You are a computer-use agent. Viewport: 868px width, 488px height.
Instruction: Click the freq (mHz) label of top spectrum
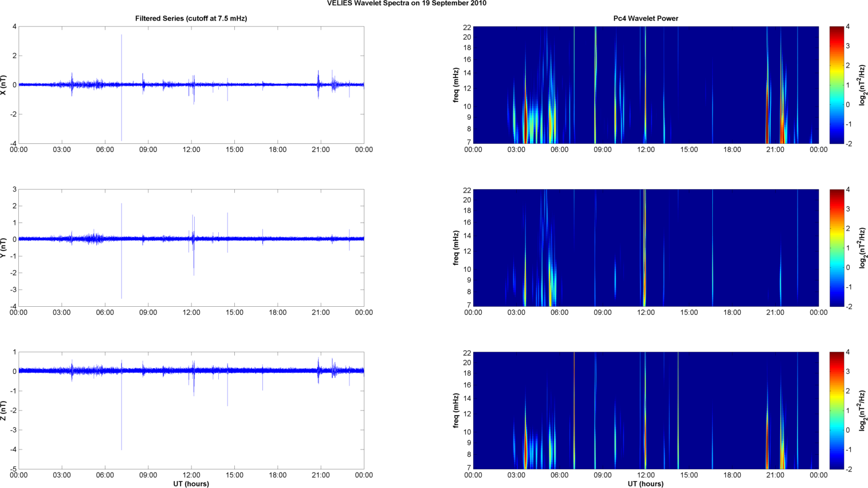456,85
